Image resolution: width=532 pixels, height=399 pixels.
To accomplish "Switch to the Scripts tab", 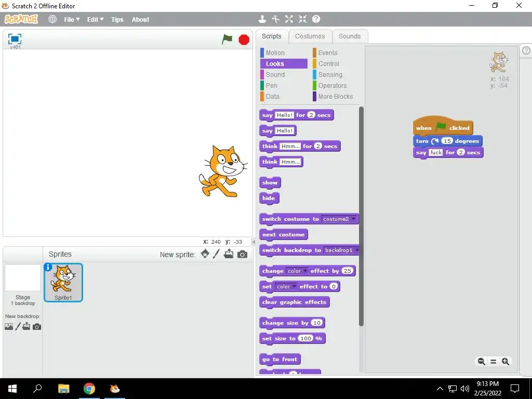I will tap(271, 36).
